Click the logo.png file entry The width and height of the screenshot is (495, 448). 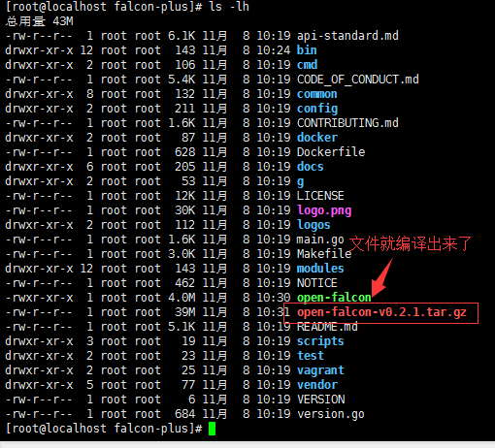(x=324, y=211)
